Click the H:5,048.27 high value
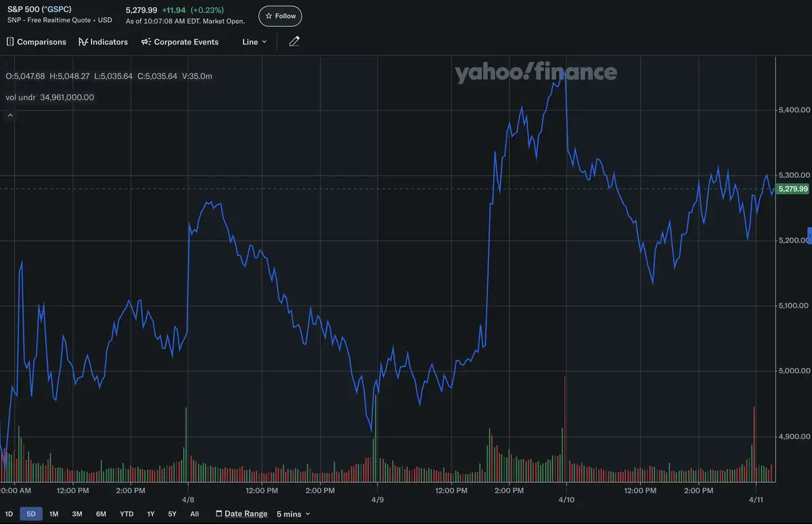Screen dimensions: 812x524 pos(69,76)
